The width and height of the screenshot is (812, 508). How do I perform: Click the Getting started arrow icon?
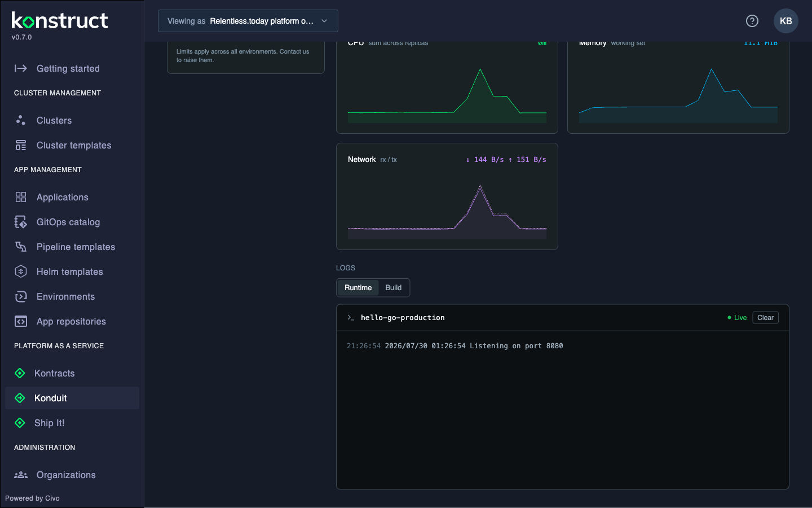click(x=21, y=68)
